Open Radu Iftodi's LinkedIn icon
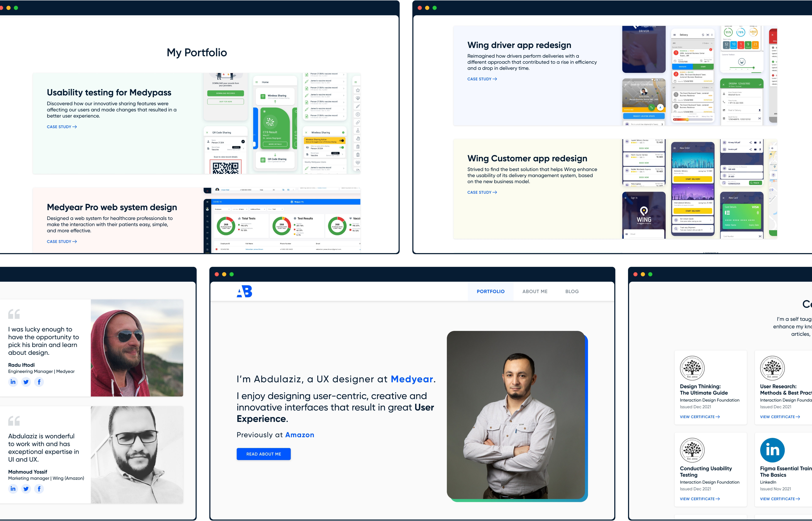This screenshot has width=812, height=521. (x=13, y=382)
